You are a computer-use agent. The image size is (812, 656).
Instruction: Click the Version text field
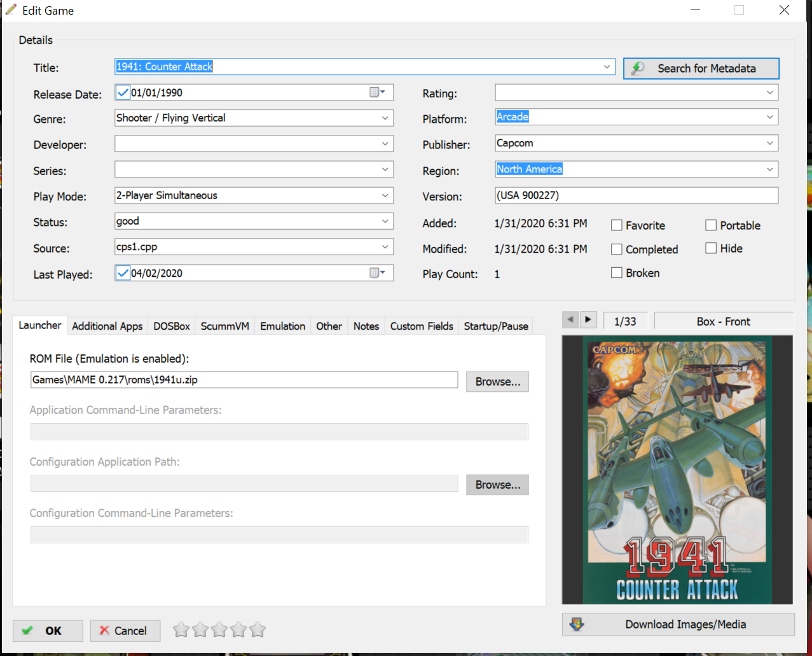point(637,195)
